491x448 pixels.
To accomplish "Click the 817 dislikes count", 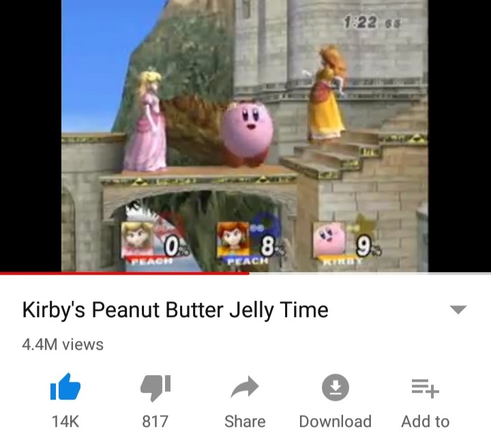I will click(155, 421).
